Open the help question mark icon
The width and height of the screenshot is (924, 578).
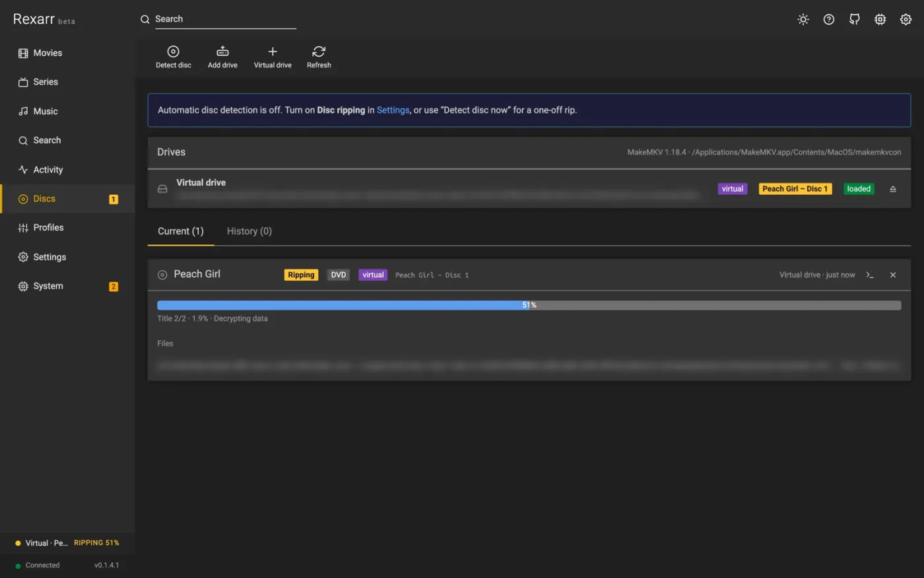pos(829,19)
